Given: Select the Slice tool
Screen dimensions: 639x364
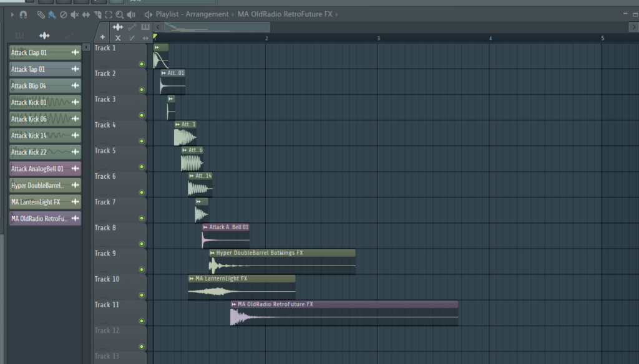Looking at the screenshot, I should pyautogui.click(x=97, y=15).
